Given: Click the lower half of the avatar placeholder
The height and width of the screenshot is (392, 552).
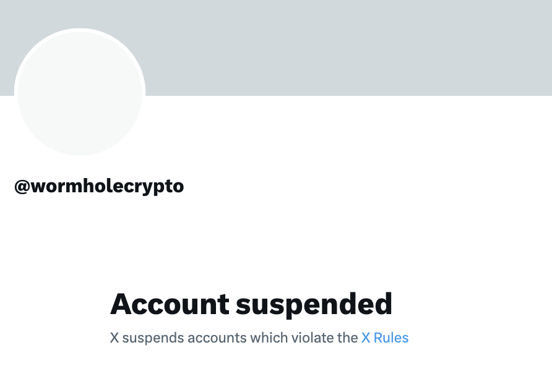Looking at the screenshot, I should pos(80,130).
